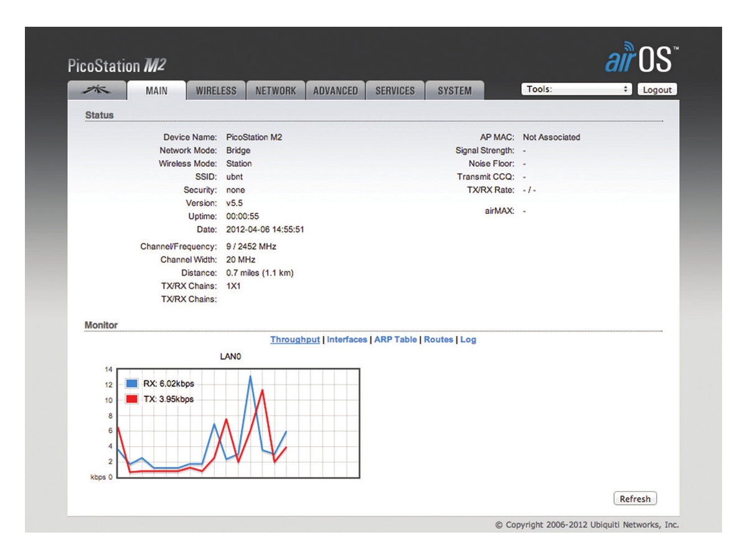Click the Network Mode value Bridge
The width and height of the screenshot is (747, 560).
238,151
